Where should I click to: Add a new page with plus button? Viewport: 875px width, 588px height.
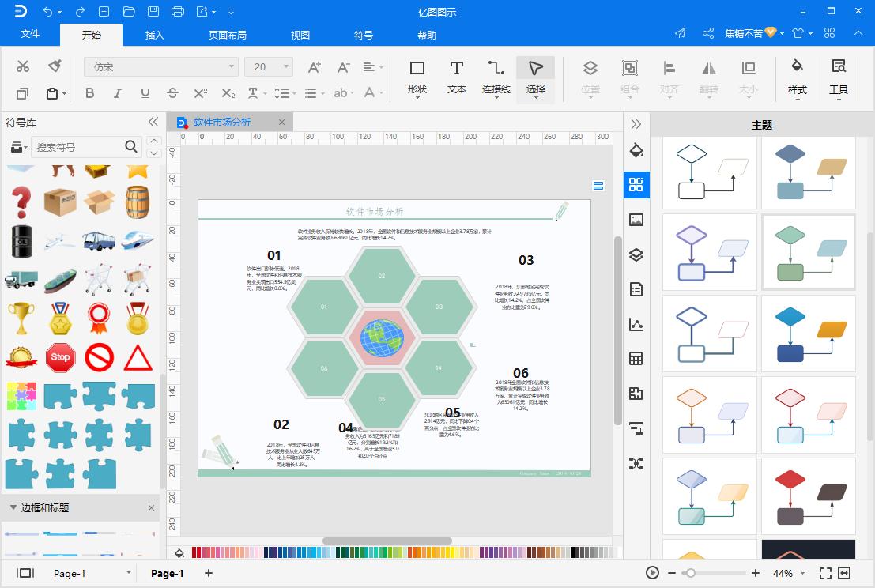click(x=209, y=573)
